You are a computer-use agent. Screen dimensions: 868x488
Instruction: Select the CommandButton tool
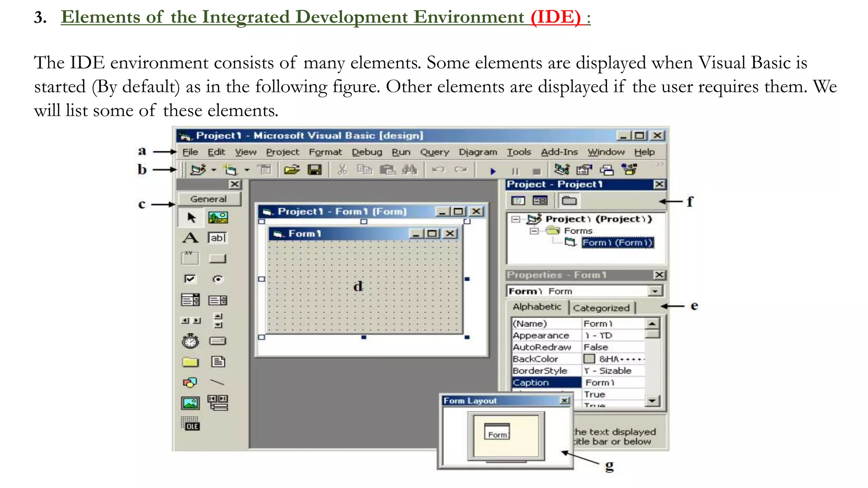pyautogui.click(x=218, y=258)
